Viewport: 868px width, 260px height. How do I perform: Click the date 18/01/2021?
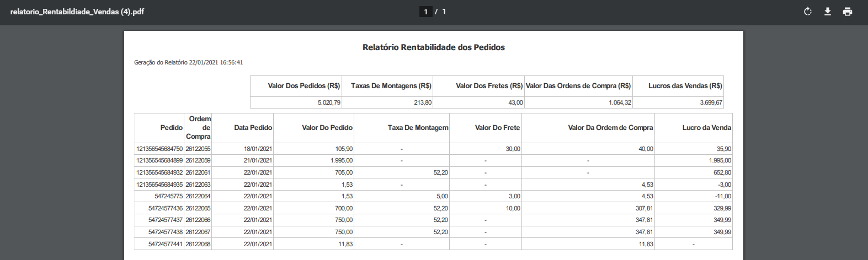pos(258,149)
